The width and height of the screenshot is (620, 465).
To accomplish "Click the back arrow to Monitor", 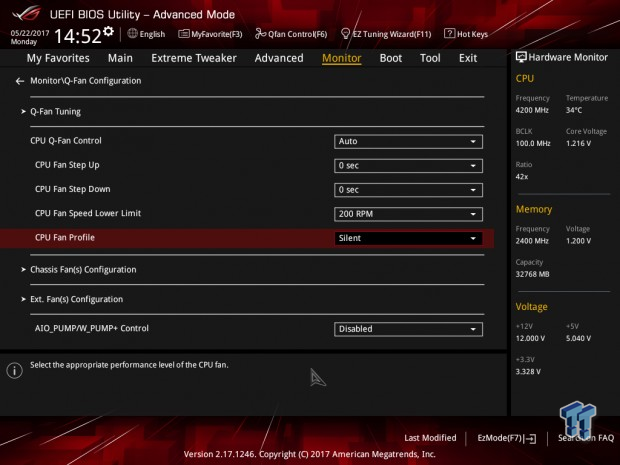I will (x=20, y=81).
